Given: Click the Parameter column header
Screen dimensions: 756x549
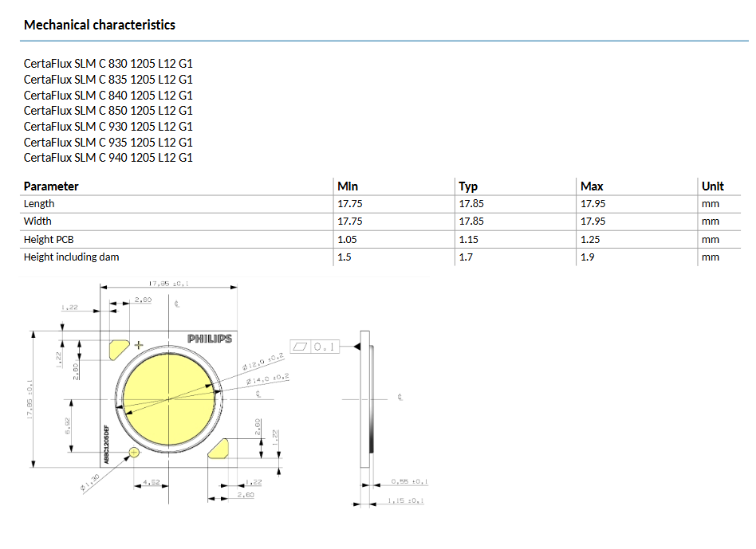Looking at the screenshot, I should tap(51, 186).
